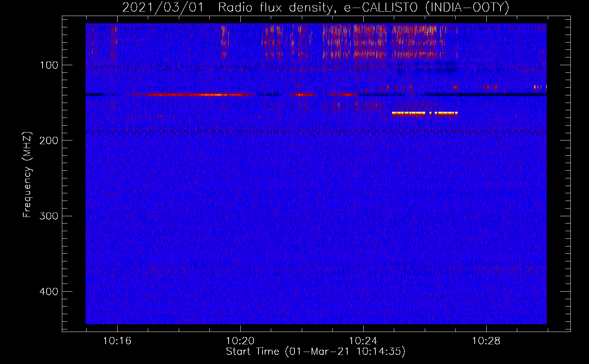Click the '100' frequency tick label
Viewport: 589px width, 364px height.
coord(49,65)
